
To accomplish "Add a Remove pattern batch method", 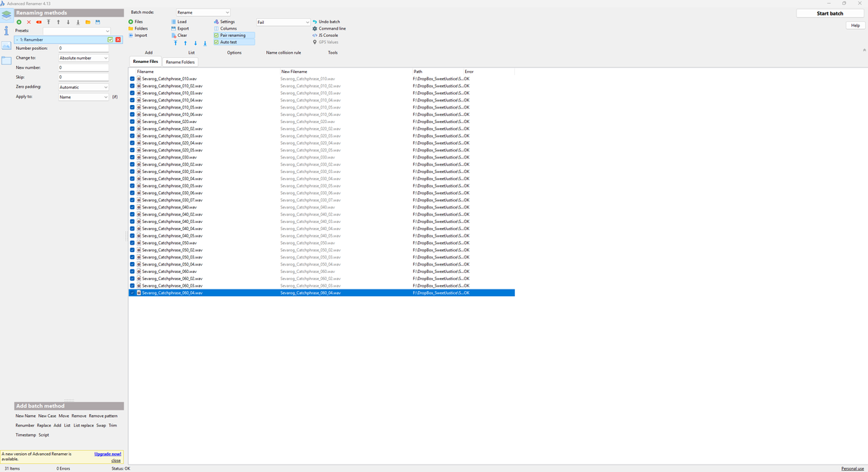I will coord(103,416).
